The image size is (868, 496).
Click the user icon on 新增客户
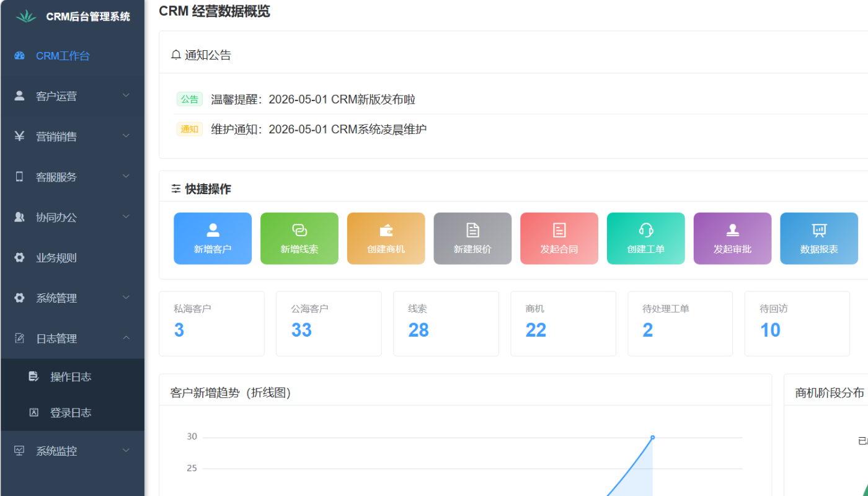(213, 231)
